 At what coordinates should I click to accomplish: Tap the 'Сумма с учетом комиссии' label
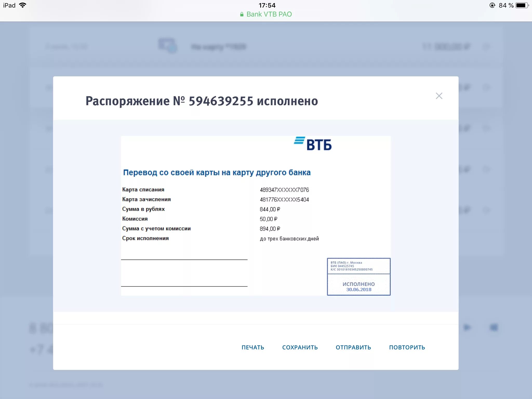coord(156,229)
